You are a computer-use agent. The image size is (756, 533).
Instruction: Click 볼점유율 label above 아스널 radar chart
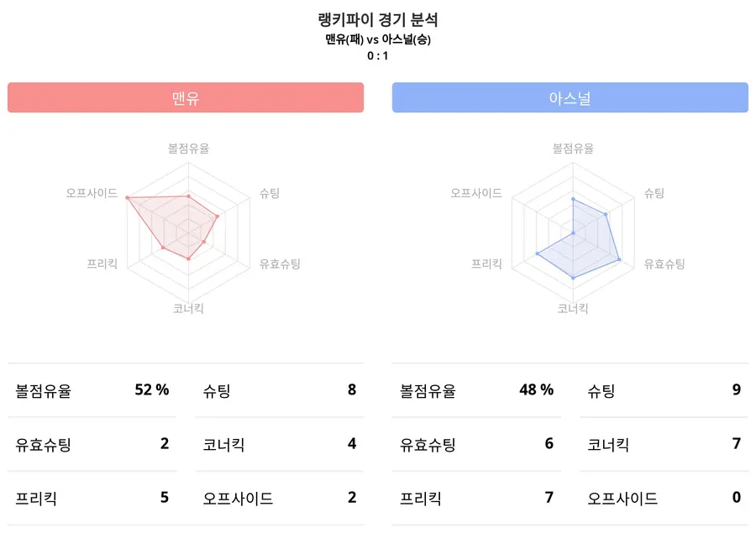573,149
